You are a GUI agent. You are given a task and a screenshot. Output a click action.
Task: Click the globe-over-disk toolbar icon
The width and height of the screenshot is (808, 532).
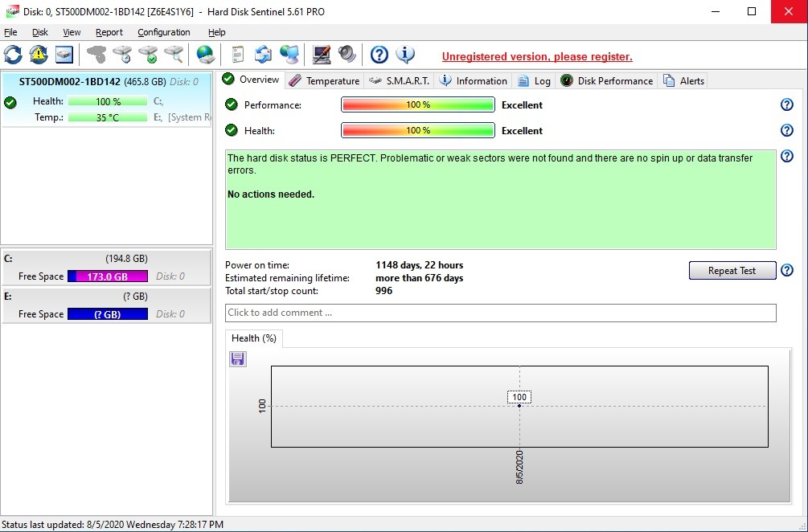coord(206,55)
